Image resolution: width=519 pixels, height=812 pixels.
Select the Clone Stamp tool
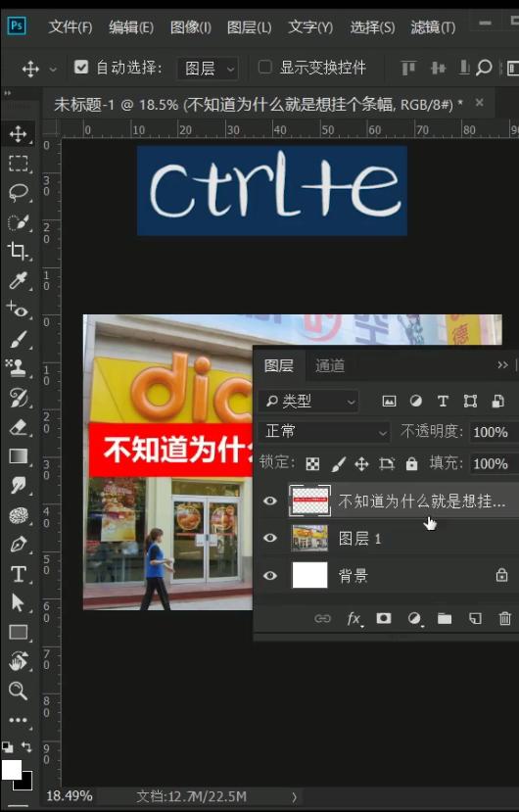pyautogui.click(x=19, y=368)
